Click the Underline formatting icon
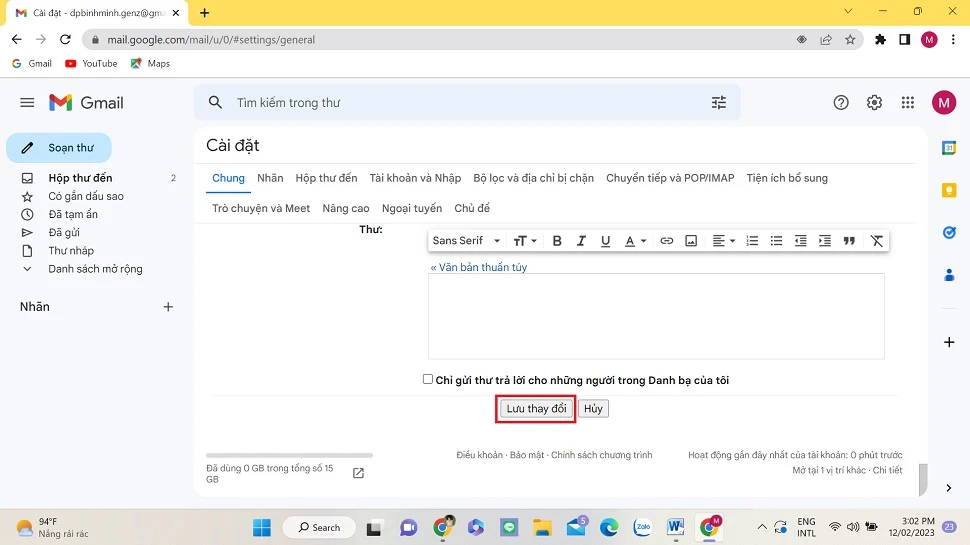Image resolution: width=970 pixels, height=545 pixels. [x=605, y=241]
